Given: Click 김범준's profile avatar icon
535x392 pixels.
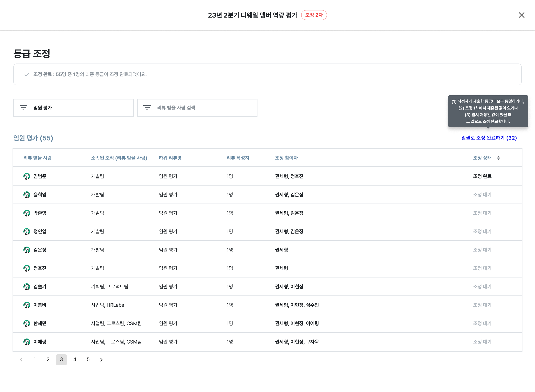Looking at the screenshot, I should pos(27,176).
